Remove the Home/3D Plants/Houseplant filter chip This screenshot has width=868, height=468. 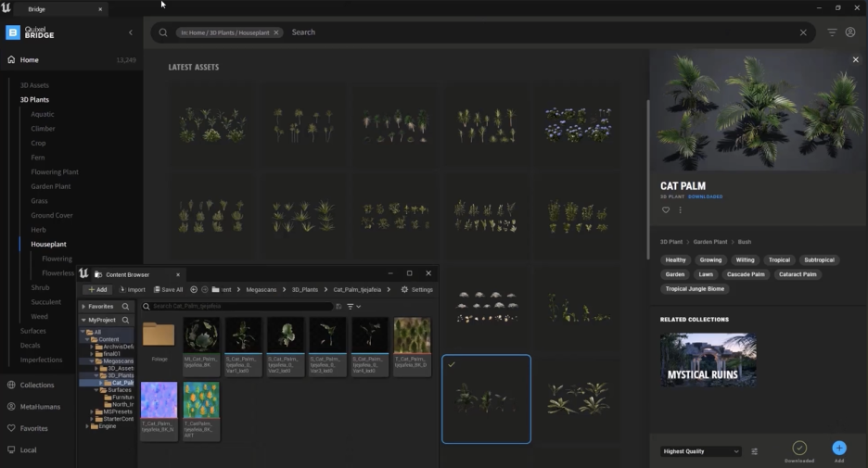tap(276, 32)
